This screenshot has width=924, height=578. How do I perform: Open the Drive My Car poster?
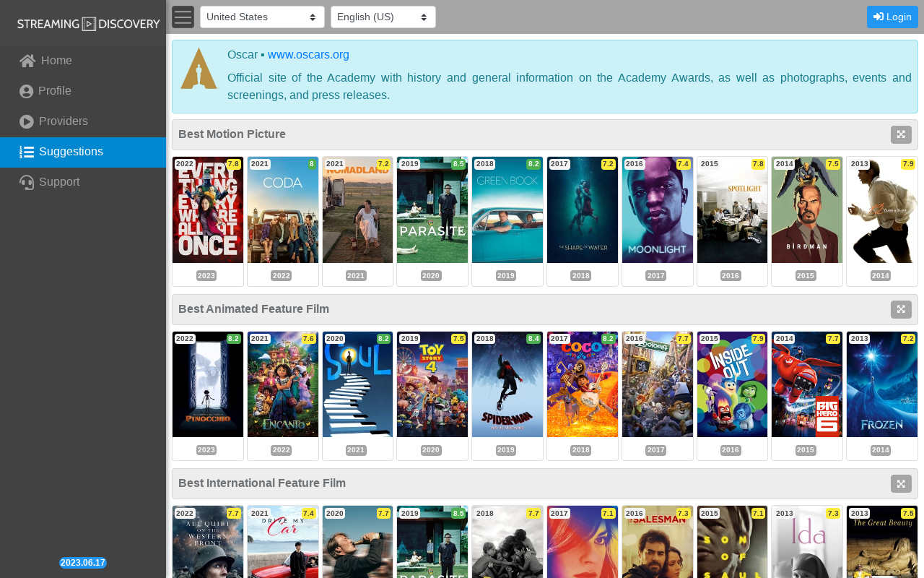click(283, 542)
